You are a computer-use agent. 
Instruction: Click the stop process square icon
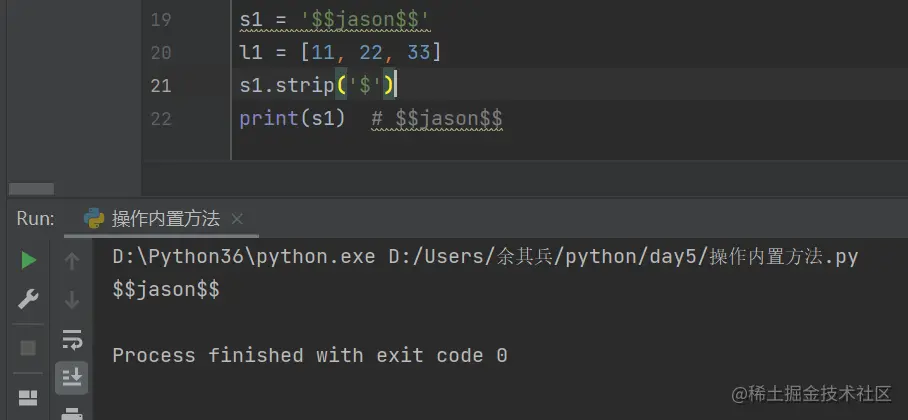[28, 348]
